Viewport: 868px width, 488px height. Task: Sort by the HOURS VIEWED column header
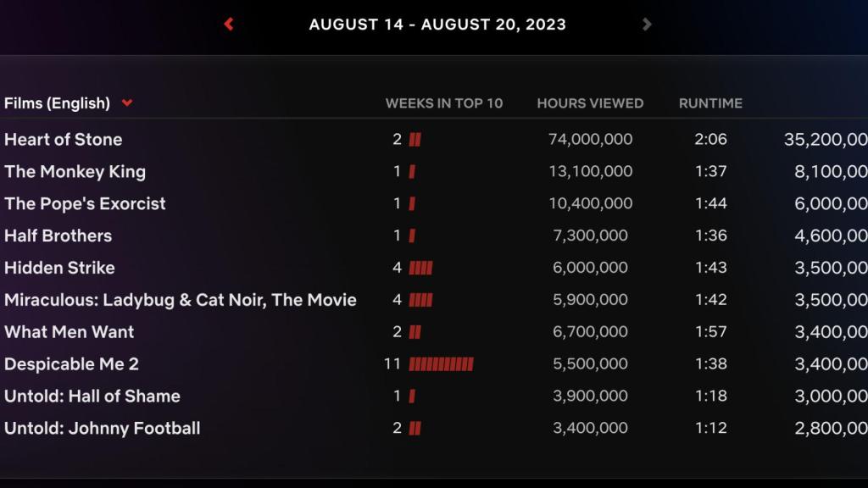click(589, 103)
